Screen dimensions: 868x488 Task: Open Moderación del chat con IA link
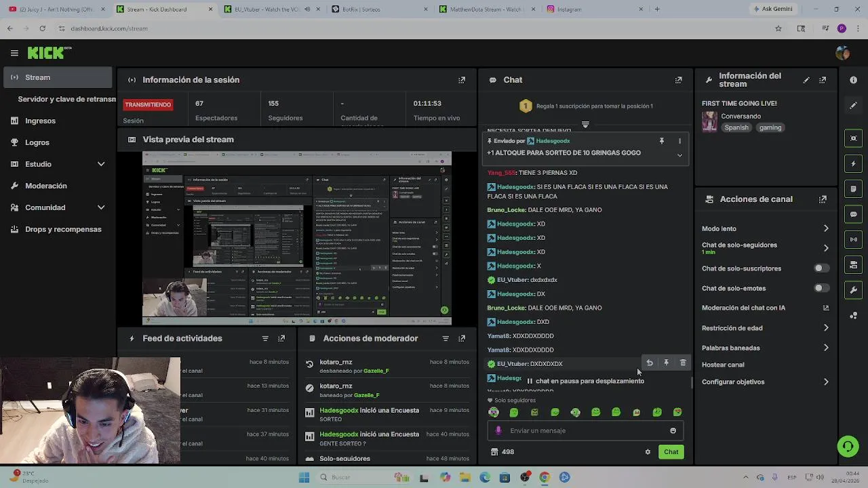pyautogui.click(x=766, y=308)
